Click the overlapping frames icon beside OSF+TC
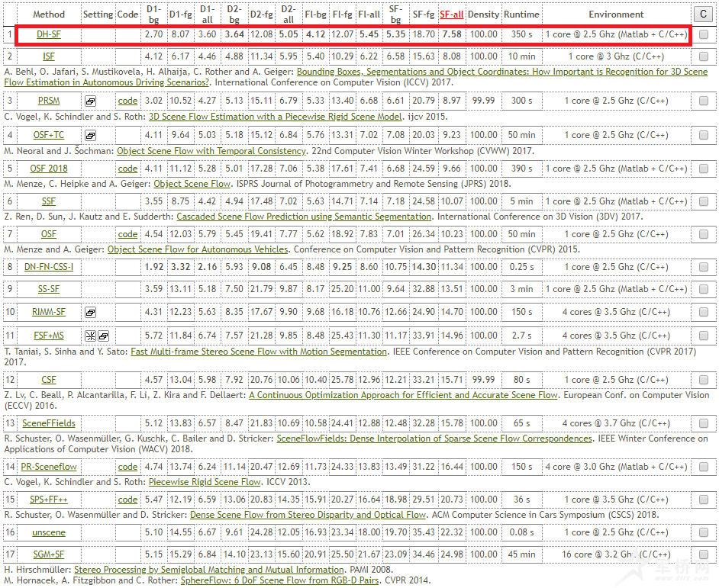 [90, 135]
